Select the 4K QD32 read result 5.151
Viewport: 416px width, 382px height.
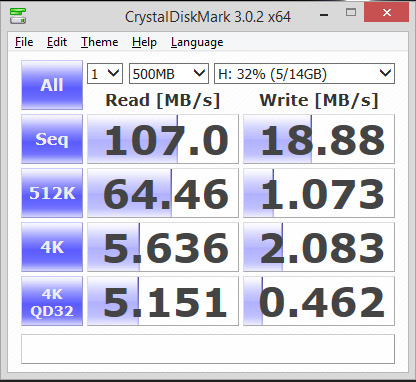[x=163, y=301]
